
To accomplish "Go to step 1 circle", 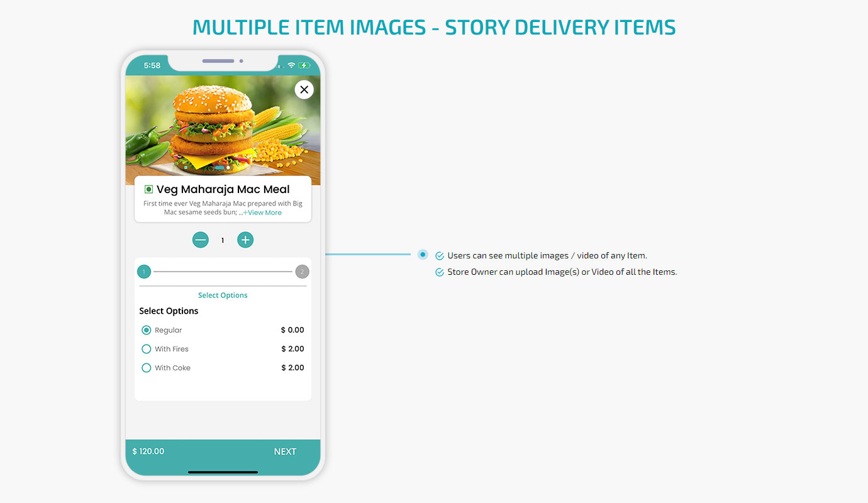I will [144, 272].
